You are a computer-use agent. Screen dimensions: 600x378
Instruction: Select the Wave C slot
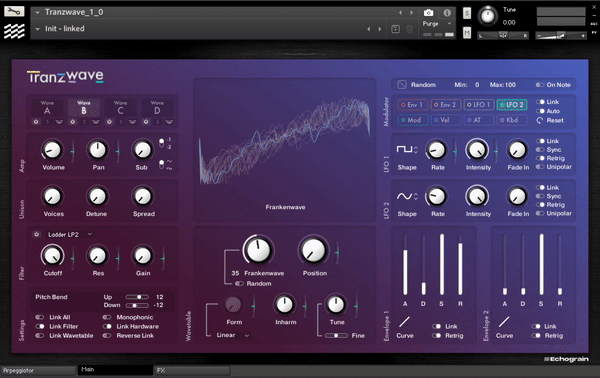[x=120, y=108]
